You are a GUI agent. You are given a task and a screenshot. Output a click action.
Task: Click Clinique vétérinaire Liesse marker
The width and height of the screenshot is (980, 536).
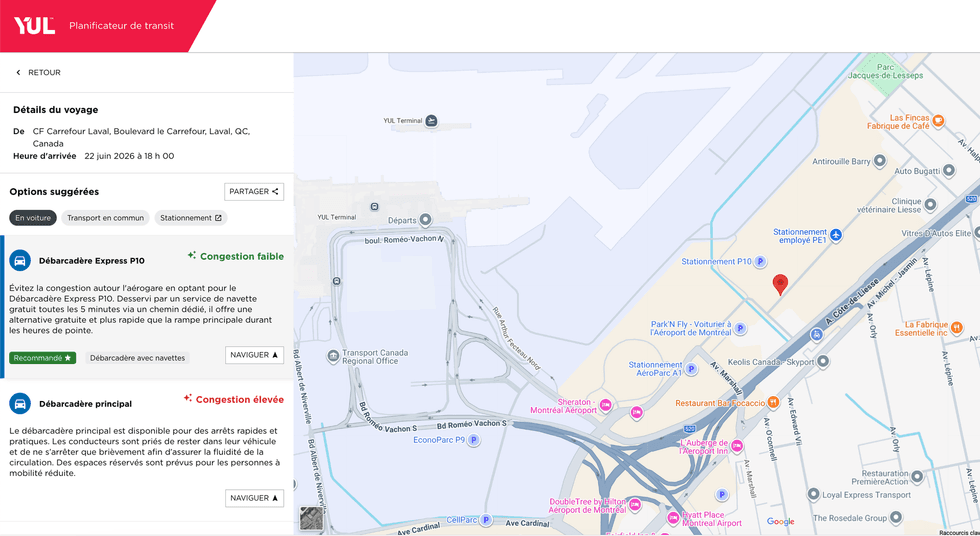tap(930, 204)
